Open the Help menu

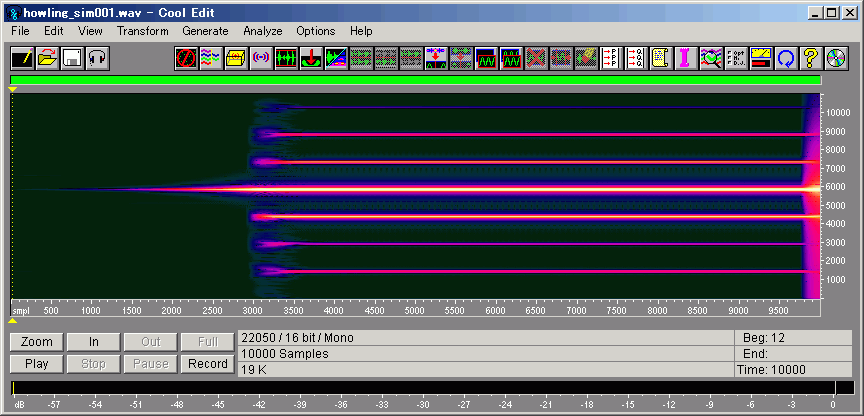pyautogui.click(x=361, y=31)
